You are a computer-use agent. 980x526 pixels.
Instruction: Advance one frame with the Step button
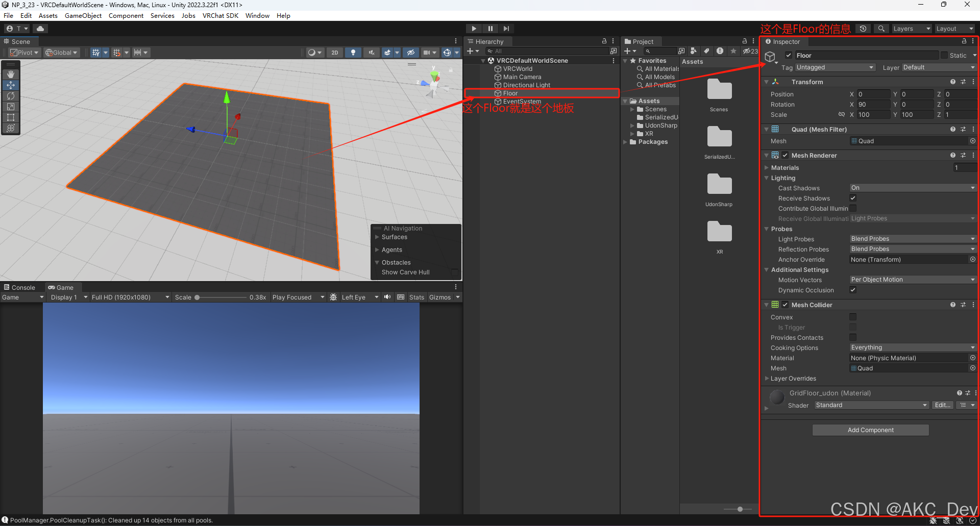pyautogui.click(x=506, y=29)
